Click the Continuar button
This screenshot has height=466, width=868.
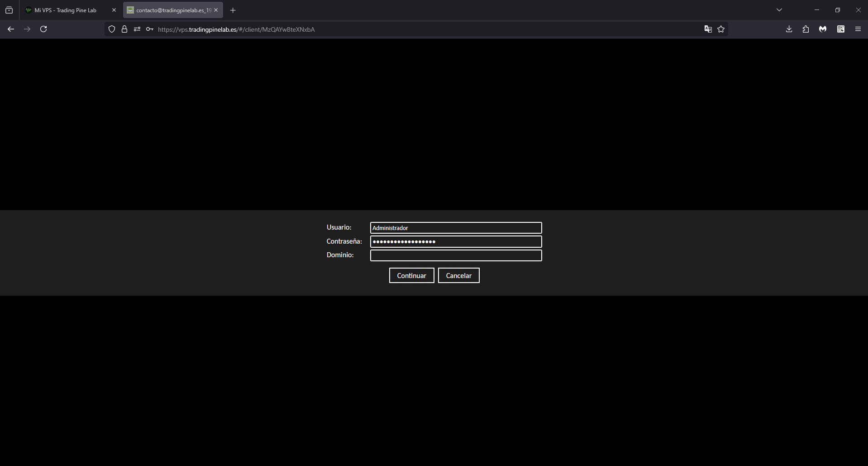point(411,275)
